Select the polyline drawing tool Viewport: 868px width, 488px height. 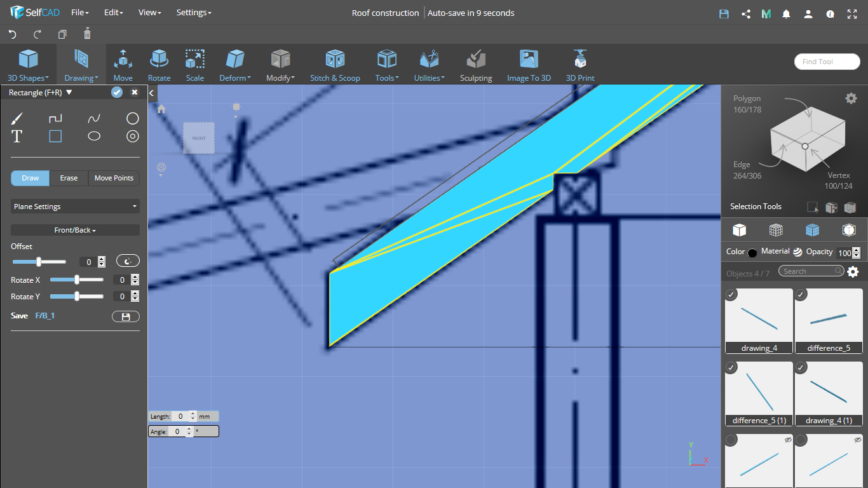point(55,118)
